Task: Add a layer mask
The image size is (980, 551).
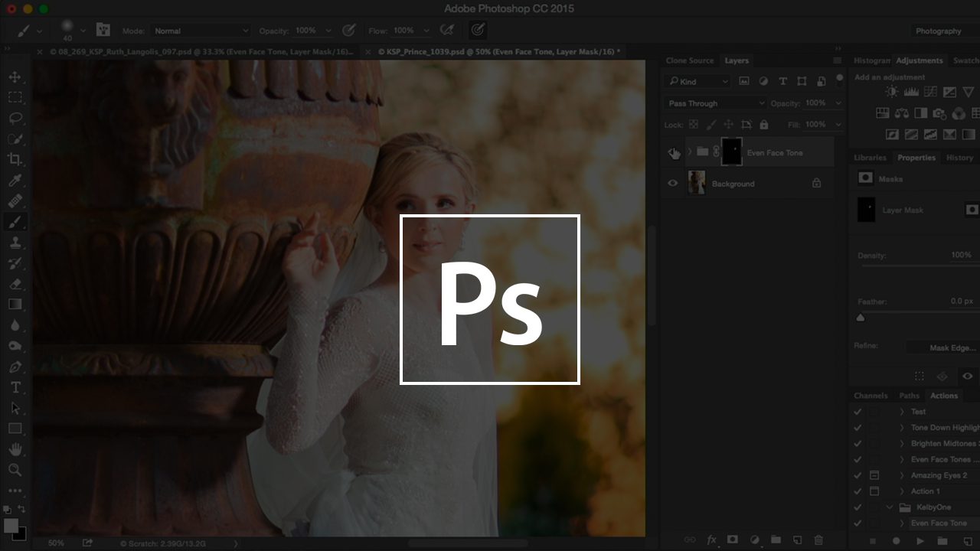Action: [733, 540]
